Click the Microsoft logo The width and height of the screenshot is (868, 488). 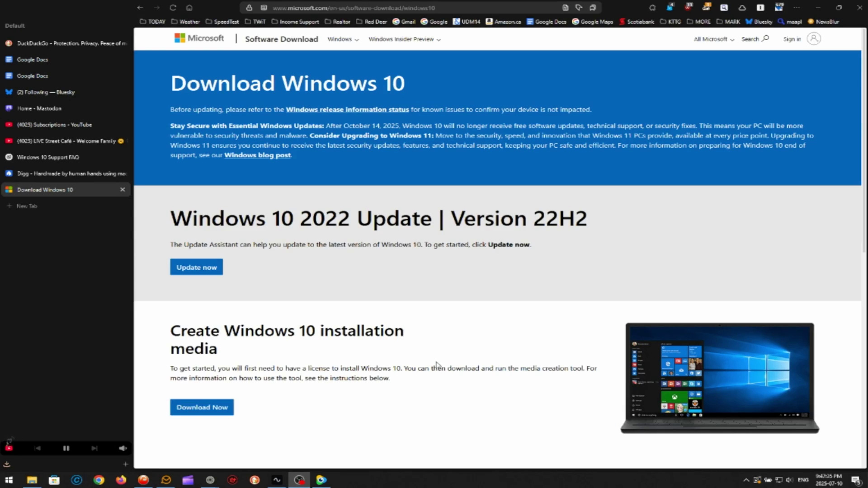tap(199, 38)
